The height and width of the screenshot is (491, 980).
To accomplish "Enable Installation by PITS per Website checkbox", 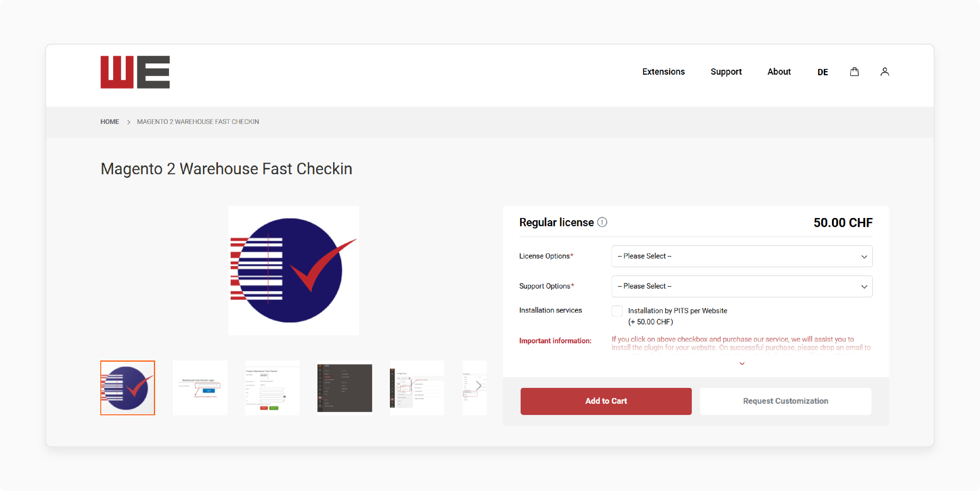I will pos(617,311).
